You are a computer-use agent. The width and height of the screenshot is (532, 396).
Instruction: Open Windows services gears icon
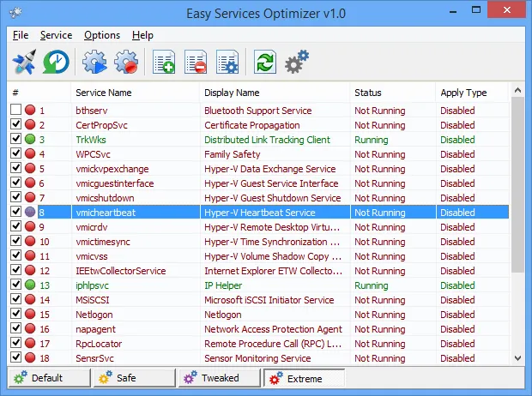(297, 62)
